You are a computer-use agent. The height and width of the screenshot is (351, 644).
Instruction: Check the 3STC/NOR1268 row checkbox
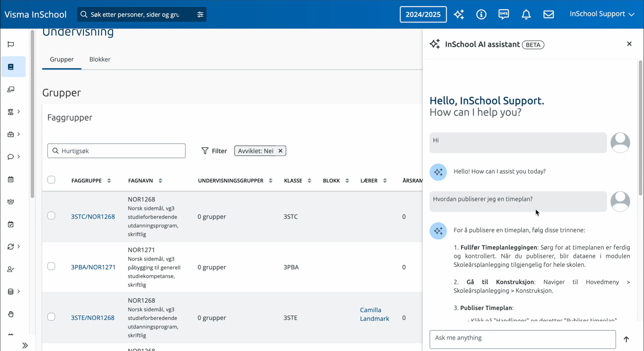(51, 216)
